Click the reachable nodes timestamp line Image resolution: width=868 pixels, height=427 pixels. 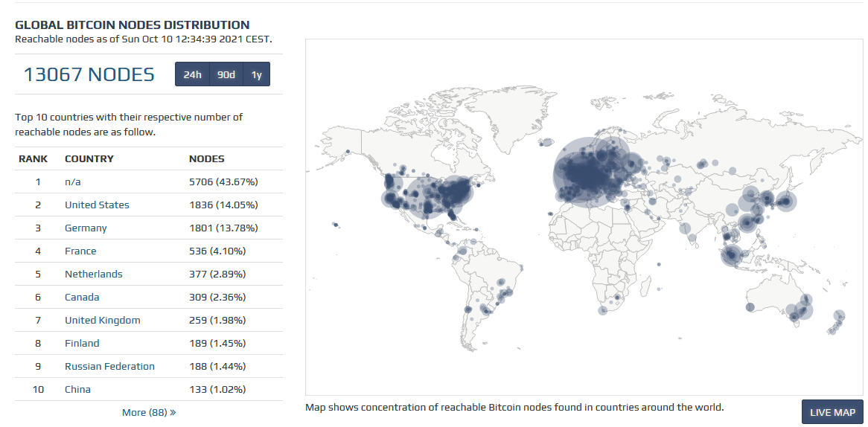(x=144, y=39)
